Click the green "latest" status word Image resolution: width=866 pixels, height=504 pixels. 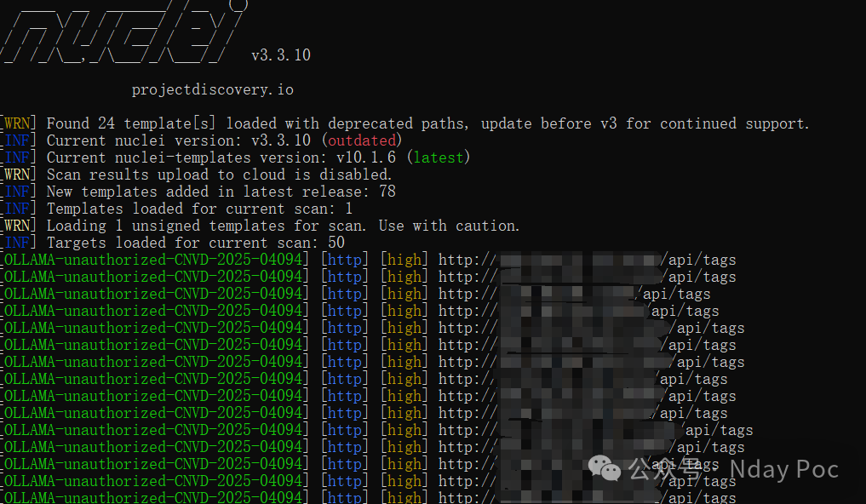point(439,157)
